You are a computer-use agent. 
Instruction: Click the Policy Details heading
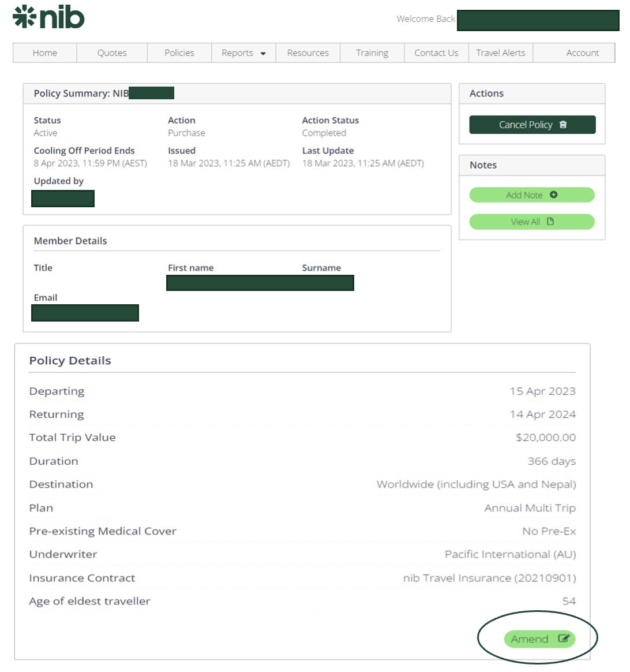[70, 360]
